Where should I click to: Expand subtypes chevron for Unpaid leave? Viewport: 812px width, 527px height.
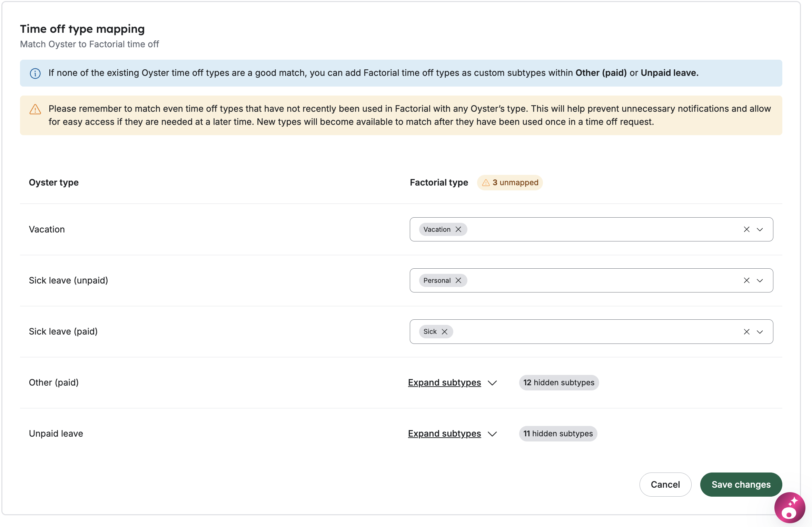pyautogui.click(x=492, y=434)
